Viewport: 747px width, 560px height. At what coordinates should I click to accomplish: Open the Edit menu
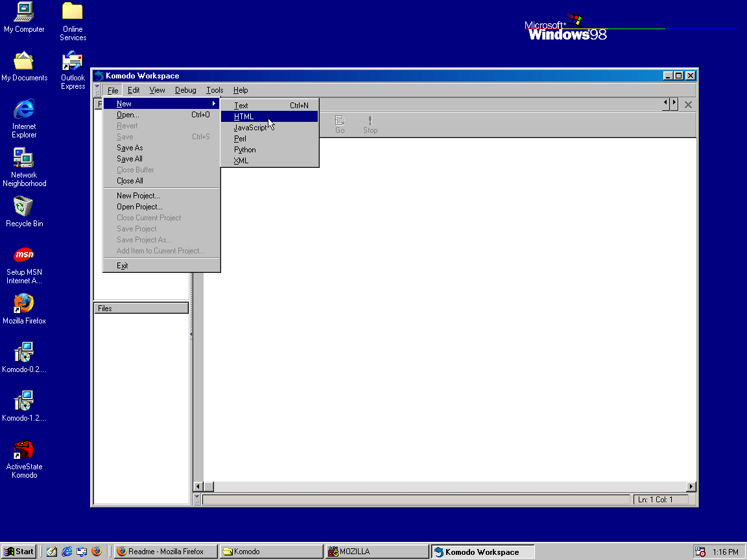tap(134, 90)
